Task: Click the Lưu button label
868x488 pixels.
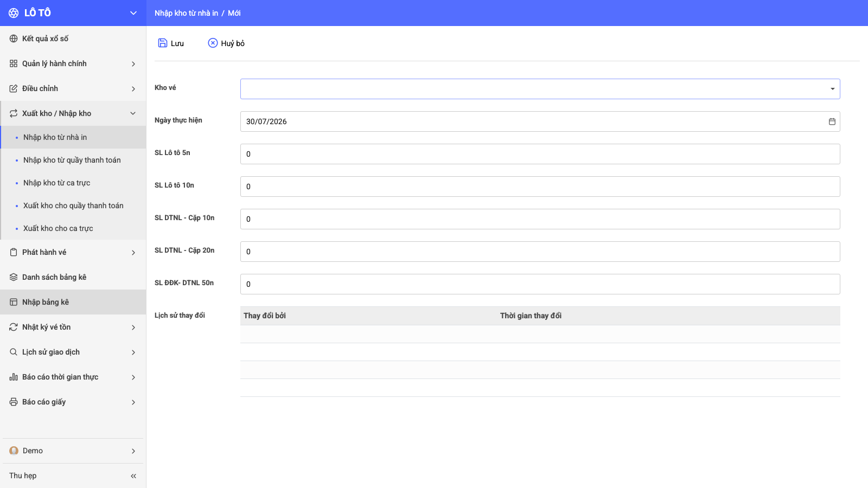Action: (177, 43)
